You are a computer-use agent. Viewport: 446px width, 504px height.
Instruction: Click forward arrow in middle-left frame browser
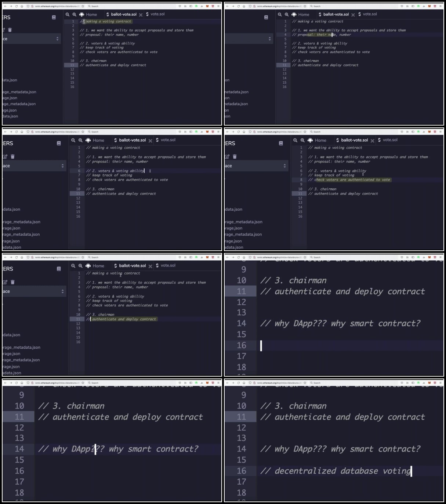[11, 132]
